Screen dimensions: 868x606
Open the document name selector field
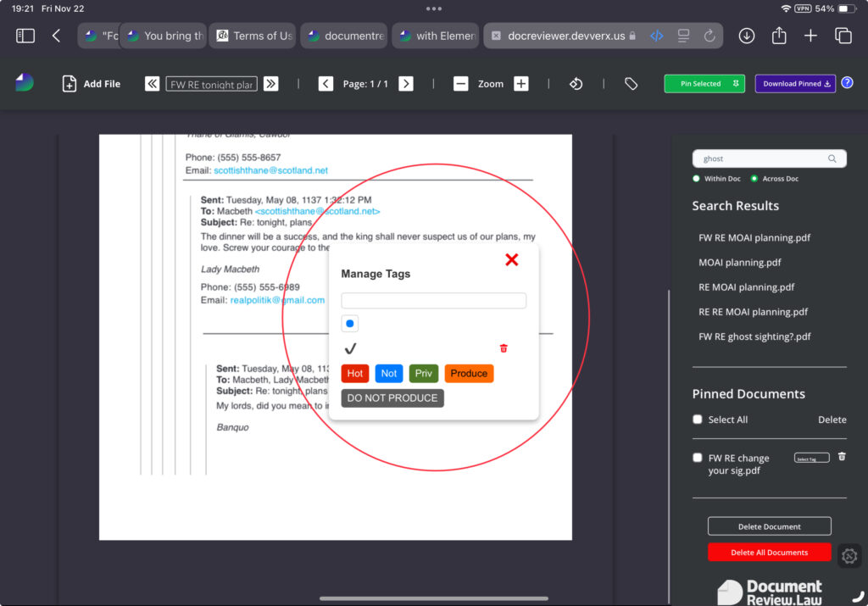tap(211, 84)
